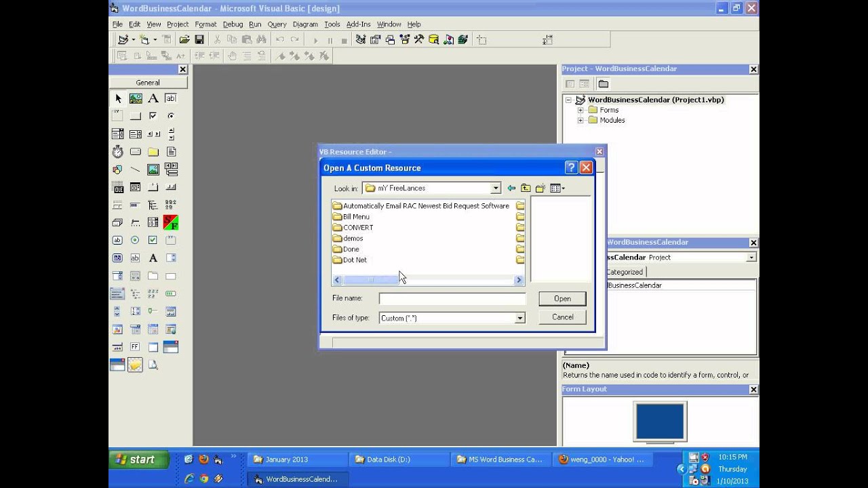Click the Object Browser toolbar icon

pos(405,40)
